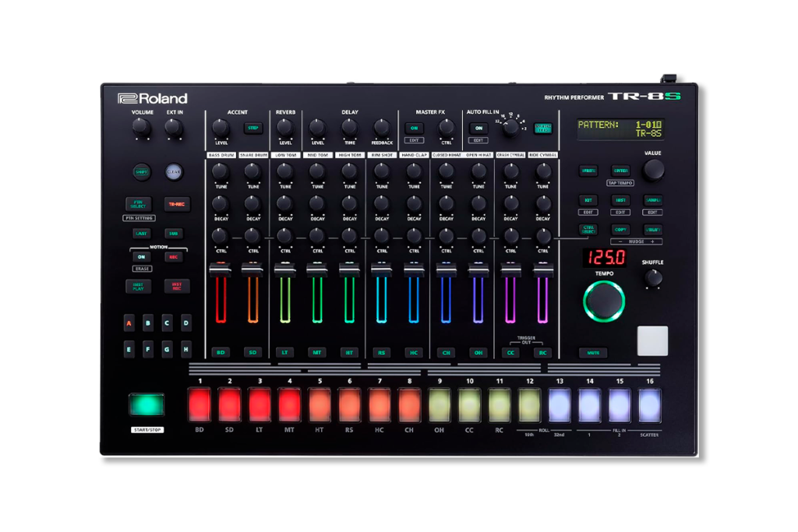
Task: Turn on AUTO FILL IN
Action: [478, 128]
